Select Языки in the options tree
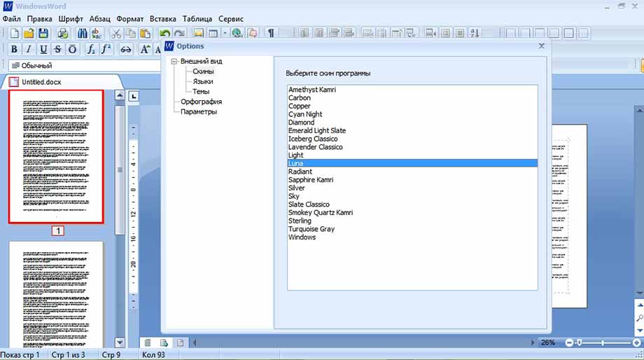The height and width of the screenshot is (360, 644). [x=203, y=81]
